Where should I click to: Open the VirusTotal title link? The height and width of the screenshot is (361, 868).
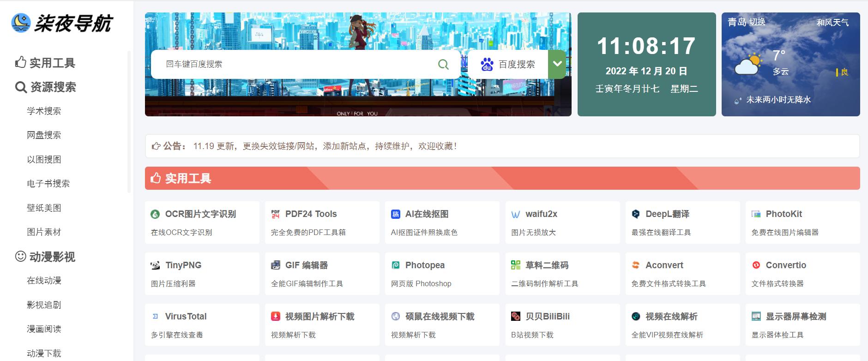tap(186, 317)
